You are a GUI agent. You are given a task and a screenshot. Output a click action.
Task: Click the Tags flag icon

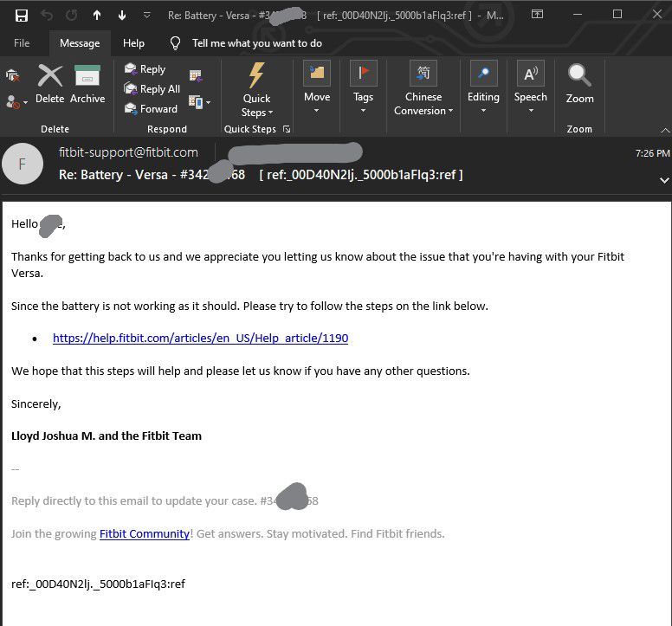[364, 74]
